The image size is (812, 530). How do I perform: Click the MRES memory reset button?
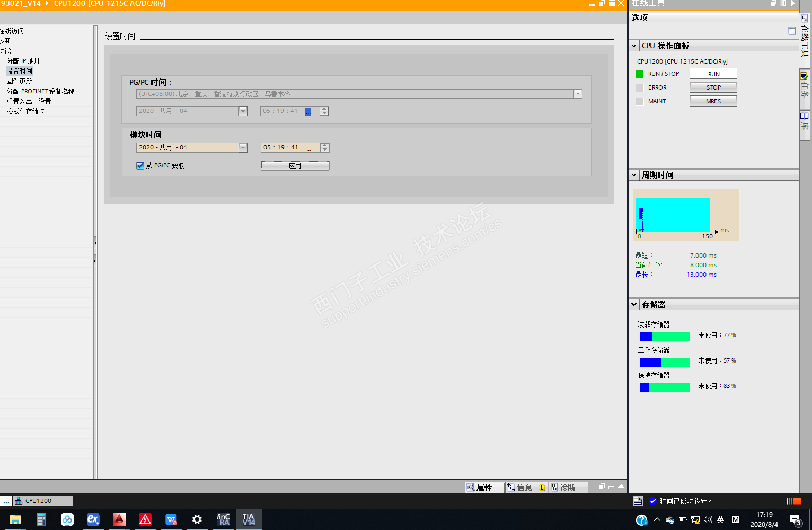[713, 101]
